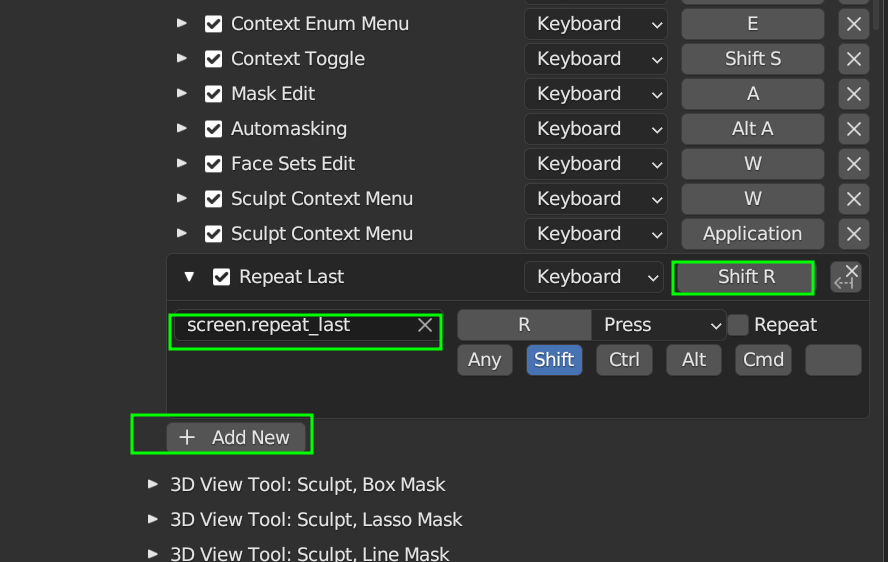Viewport: 888px width, 562px height.
Task: Restore the Repeat Last keymap item
Action: coord(845,278)
